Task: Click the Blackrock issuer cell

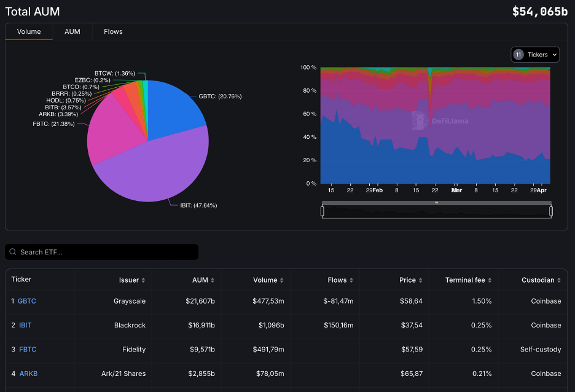Action: click(x=130, y=325)
